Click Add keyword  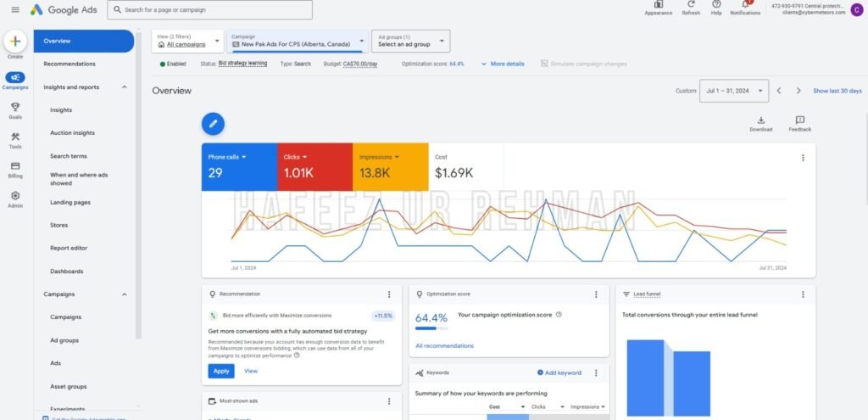coord(559,372)
